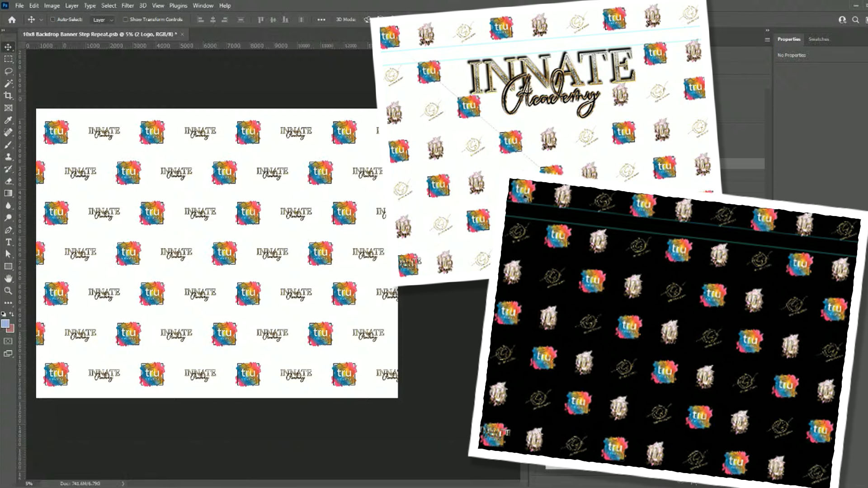Select the Horizontal Type tool
This screenshot has height=488, width=868.
(x=8, y=242)
